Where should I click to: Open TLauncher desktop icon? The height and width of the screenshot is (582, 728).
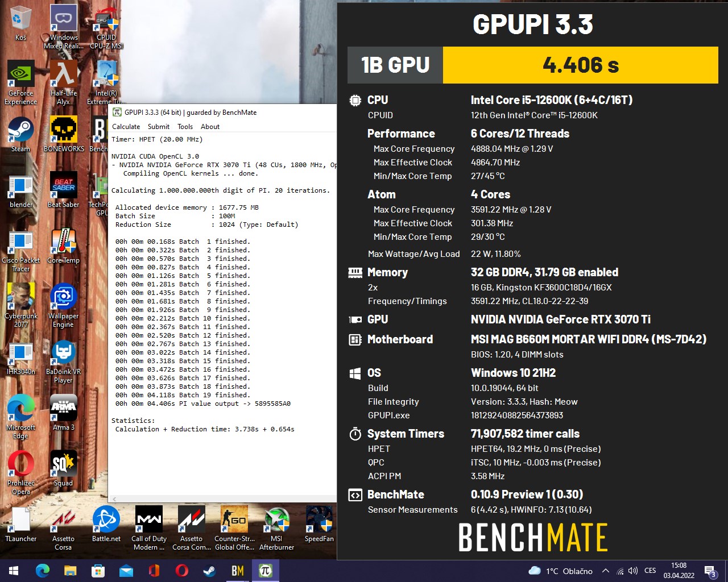coord(21,524)
